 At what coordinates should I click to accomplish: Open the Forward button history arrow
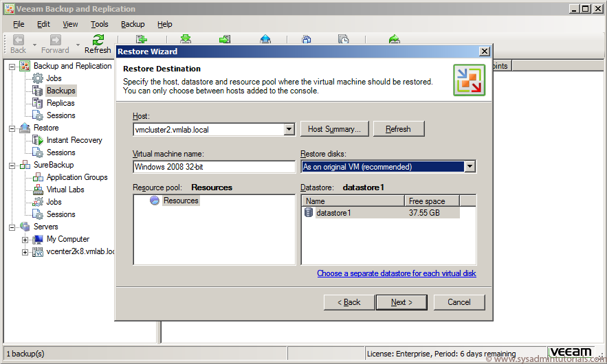[x=78, y=45]
